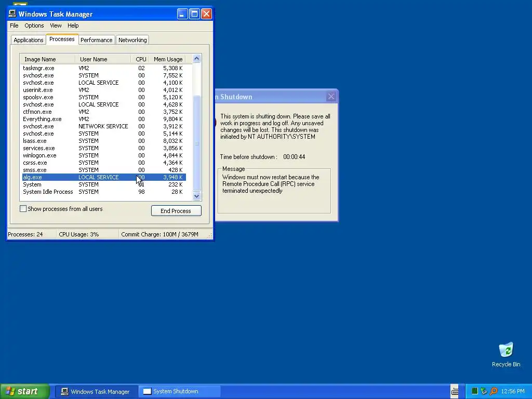
Task: Switch to the Applications tab
Action: tap(29, 40)
